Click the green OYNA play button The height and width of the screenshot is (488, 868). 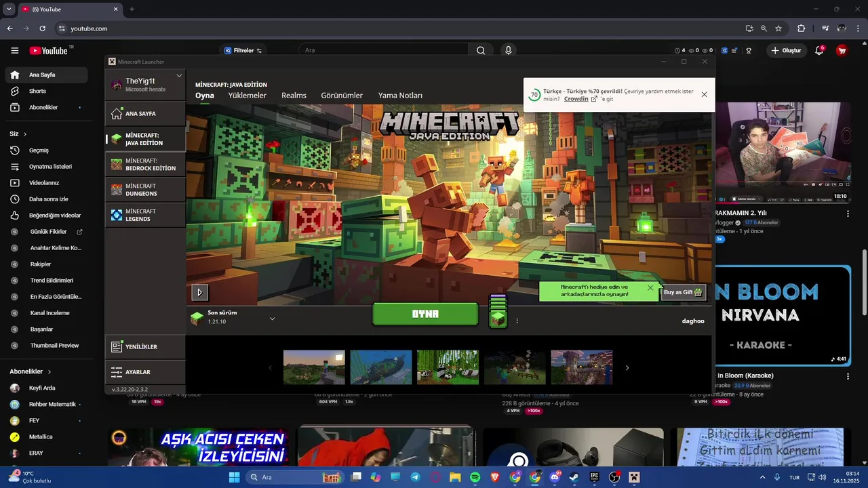pyautogui.click(x=425, y=314)
